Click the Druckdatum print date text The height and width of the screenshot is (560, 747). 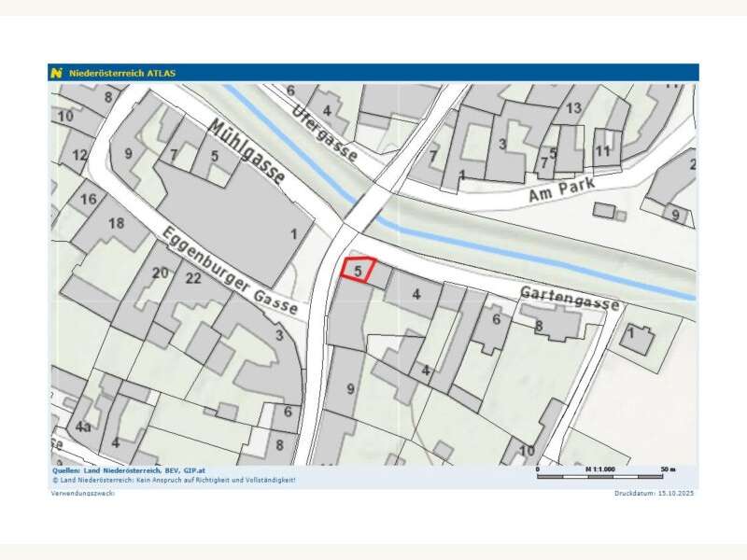click(x=655, y=492)
